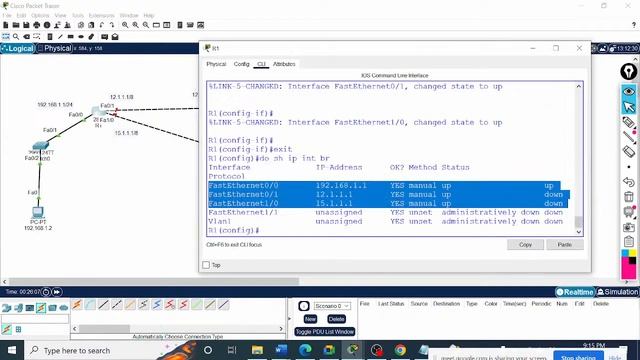The height and width of the screenshot is (360, 640).
Task: Click the Print icon in the main toolbar
Action: click(x=37, y=25)
